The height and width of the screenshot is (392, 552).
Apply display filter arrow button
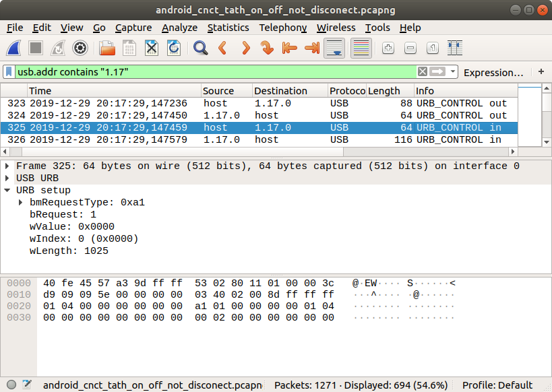[x=437, y=72]
